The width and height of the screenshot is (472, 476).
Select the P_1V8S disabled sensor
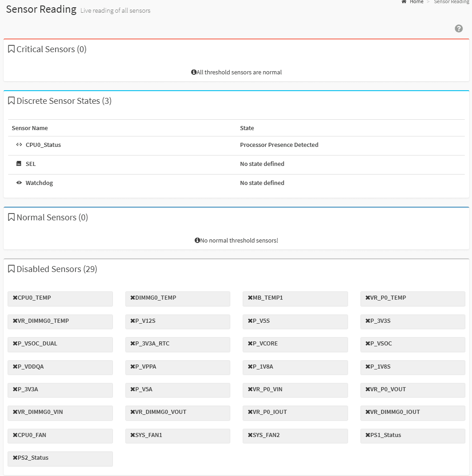pyautogui.click(x=413, y=368)
